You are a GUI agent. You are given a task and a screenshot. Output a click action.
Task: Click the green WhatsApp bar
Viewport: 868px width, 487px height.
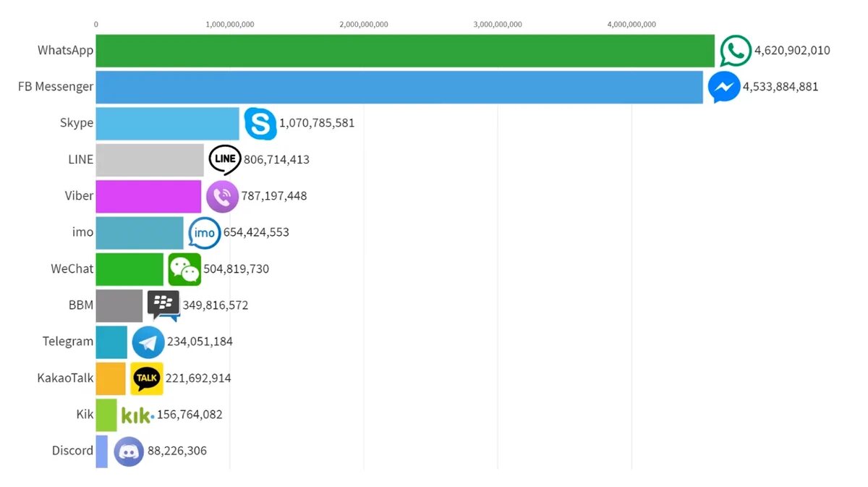tap(405, 51)
